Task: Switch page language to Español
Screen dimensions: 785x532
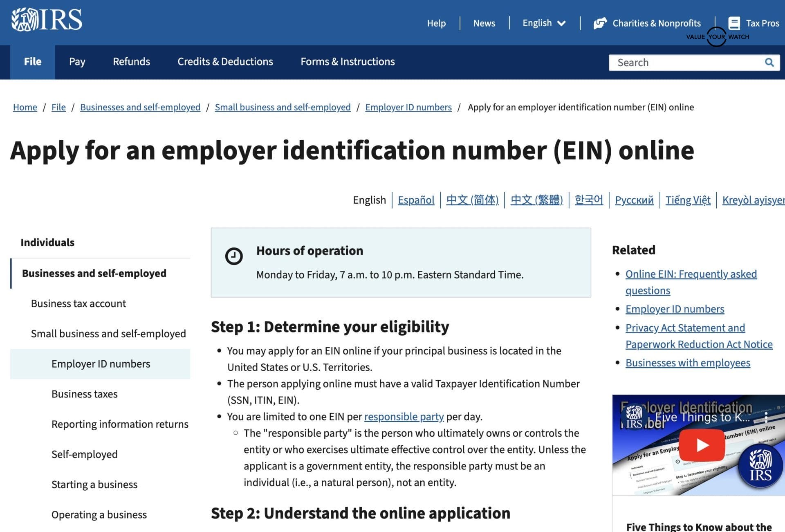Action: tap(416, 200)
